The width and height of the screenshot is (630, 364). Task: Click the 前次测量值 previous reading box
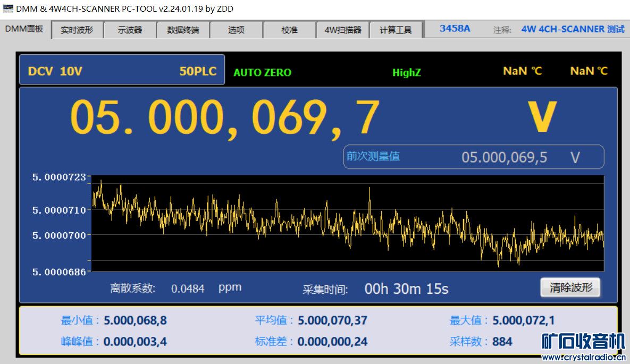[x=473, y=157]
